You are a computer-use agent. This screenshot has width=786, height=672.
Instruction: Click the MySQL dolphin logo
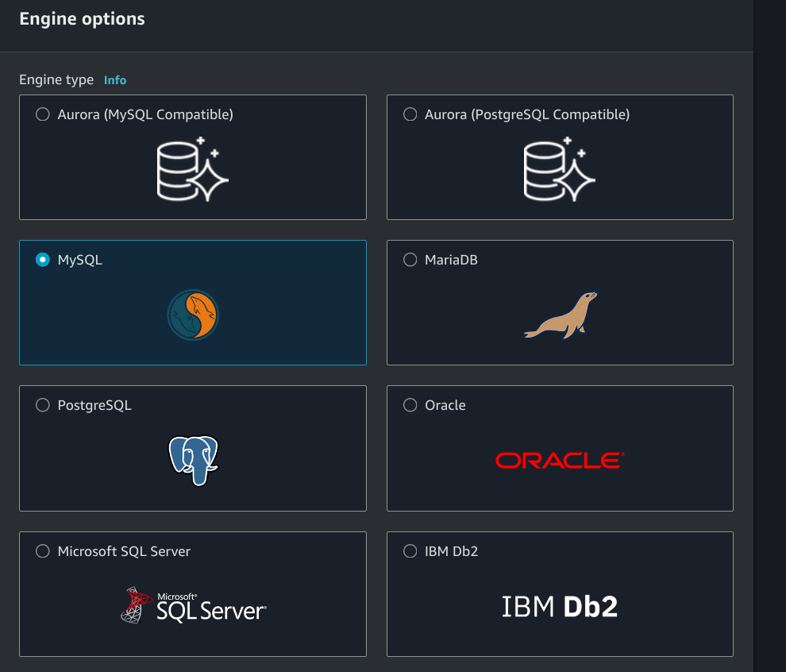193,315
